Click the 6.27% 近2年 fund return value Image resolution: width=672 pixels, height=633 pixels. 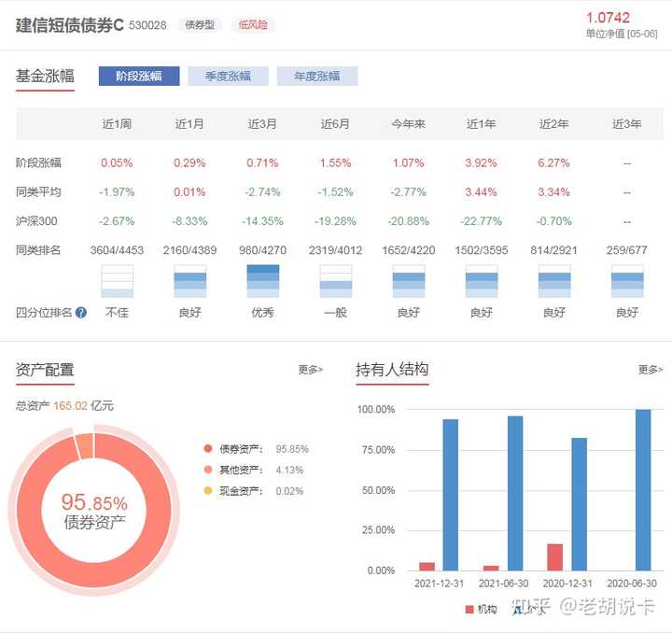(554, 162)
